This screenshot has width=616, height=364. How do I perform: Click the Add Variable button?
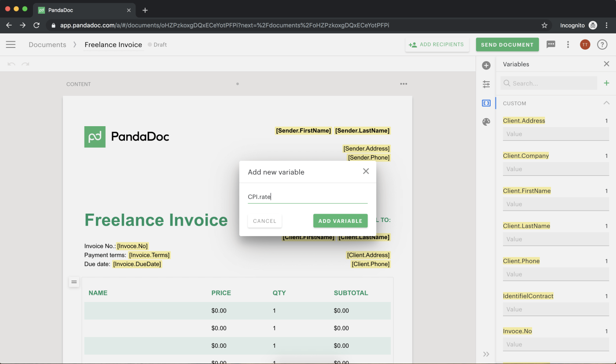point(340,221)
